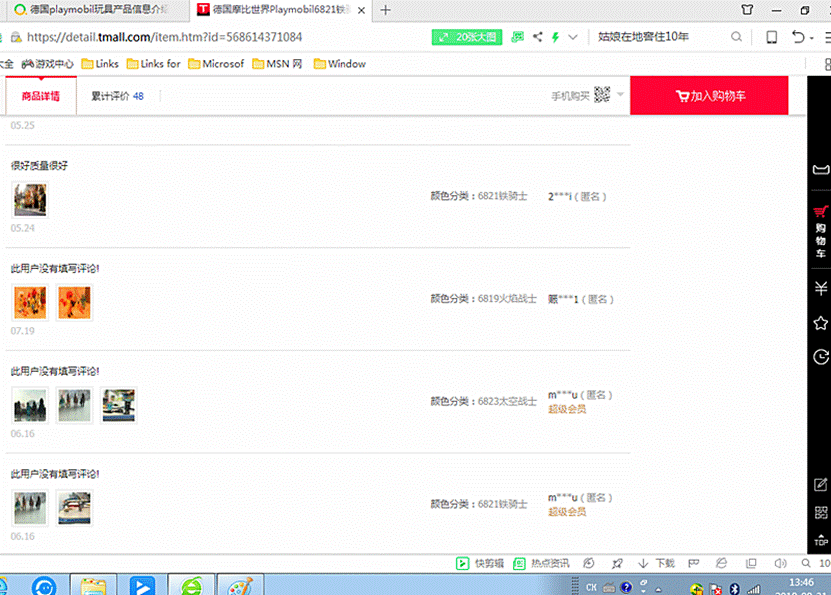Toggle mobile view icon in browser toolbar
This screenshot has height=595, width=831.
coord(771,37)
